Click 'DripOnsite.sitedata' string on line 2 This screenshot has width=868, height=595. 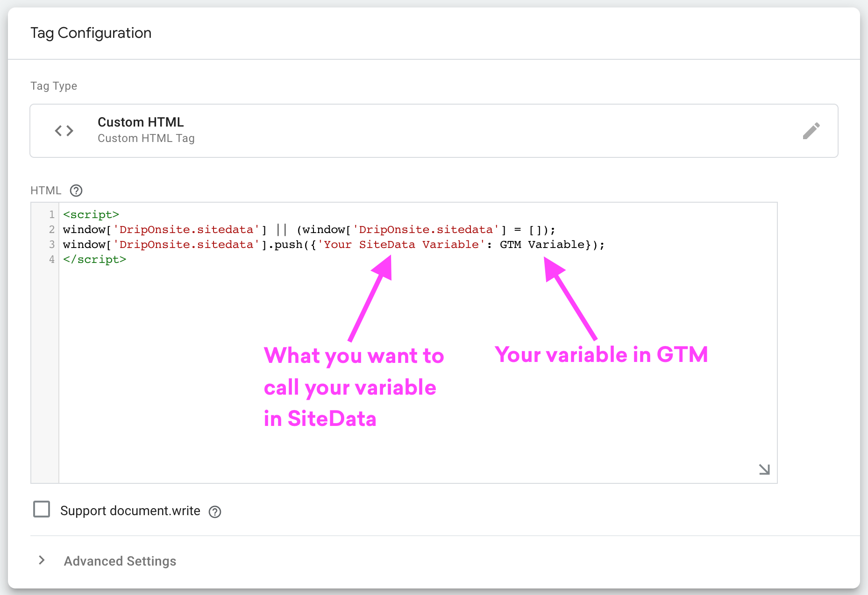coord(186,229)
